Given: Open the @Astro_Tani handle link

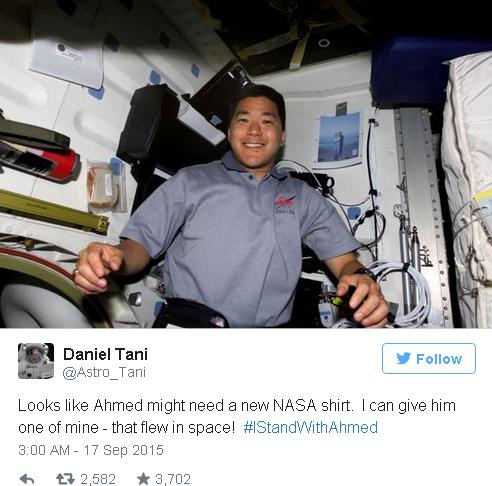Looking at the screenshot, I should point(104,372).
